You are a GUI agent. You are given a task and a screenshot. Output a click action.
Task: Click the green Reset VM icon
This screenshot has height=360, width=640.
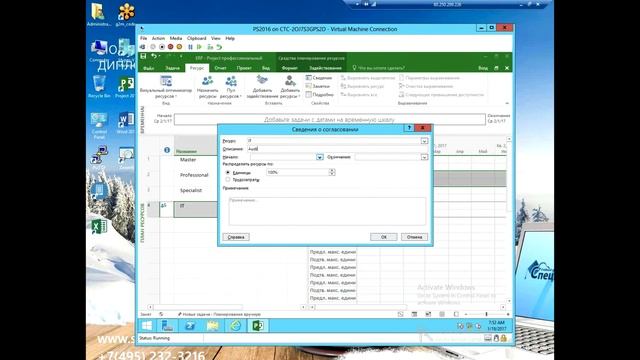(199, 47)
